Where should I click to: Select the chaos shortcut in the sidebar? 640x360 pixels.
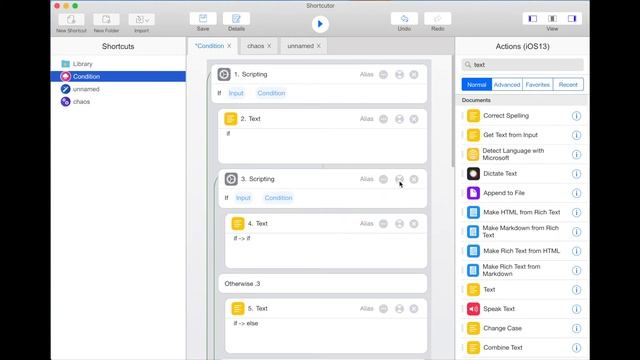click(x=118, y=102)
